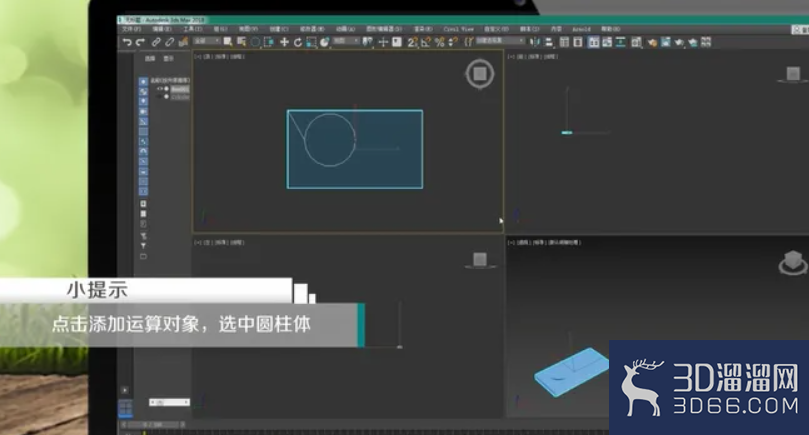Open the Rendered Frame Window icon
Screen dimensions: 809x435
tap(666, 42)
